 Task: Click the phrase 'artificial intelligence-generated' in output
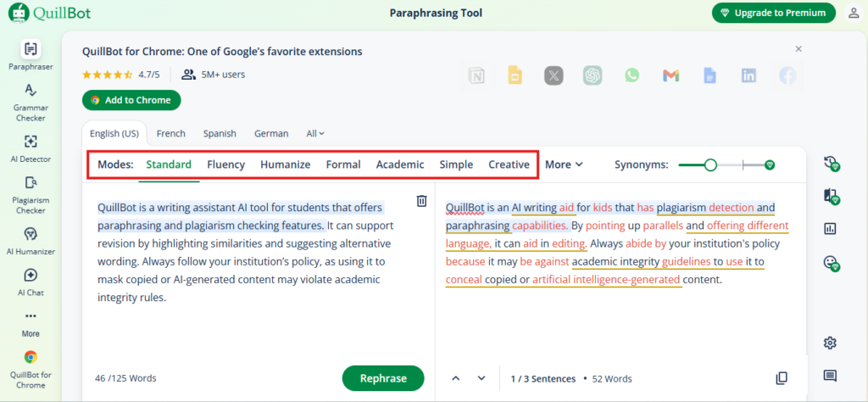[606, 279]
